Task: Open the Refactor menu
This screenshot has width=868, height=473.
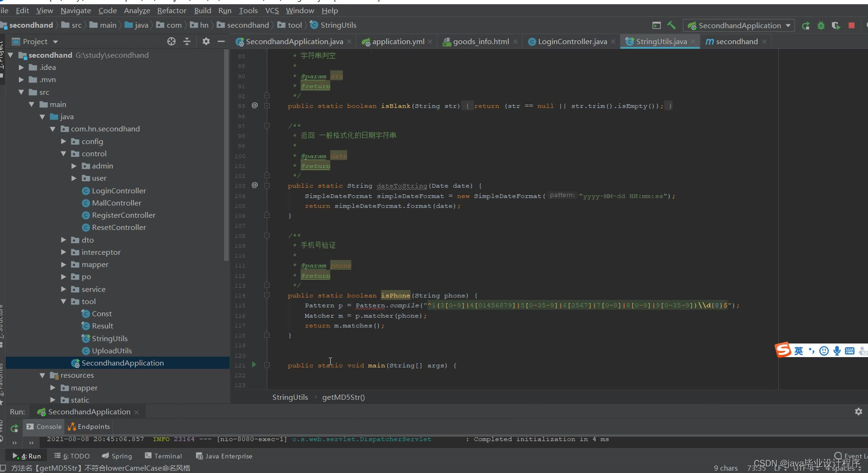Action: pyautogui.click(x=171, y=10)
